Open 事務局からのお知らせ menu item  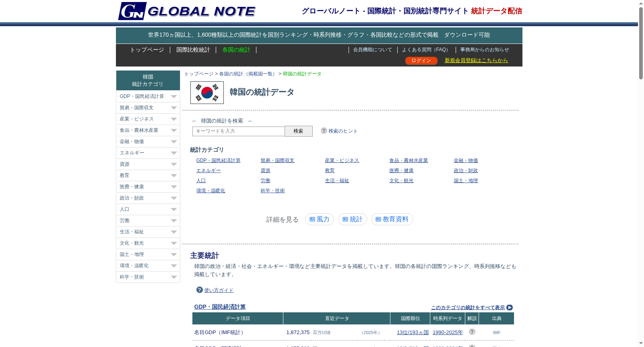pos(485,50)
